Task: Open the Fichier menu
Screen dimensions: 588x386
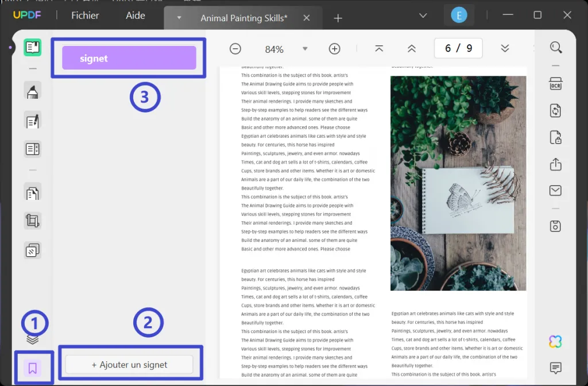Action: coord(84,16)
